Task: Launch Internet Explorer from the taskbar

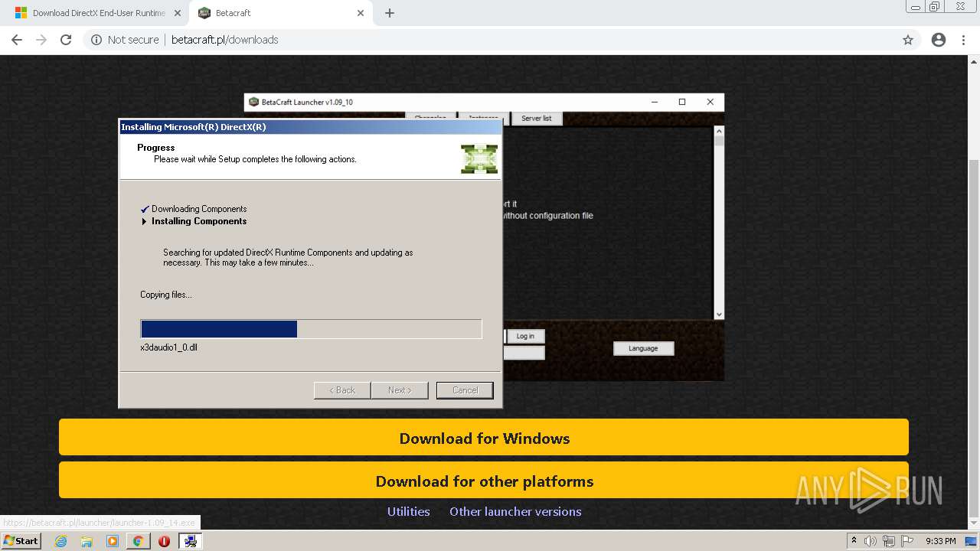Action: [60, 541]
